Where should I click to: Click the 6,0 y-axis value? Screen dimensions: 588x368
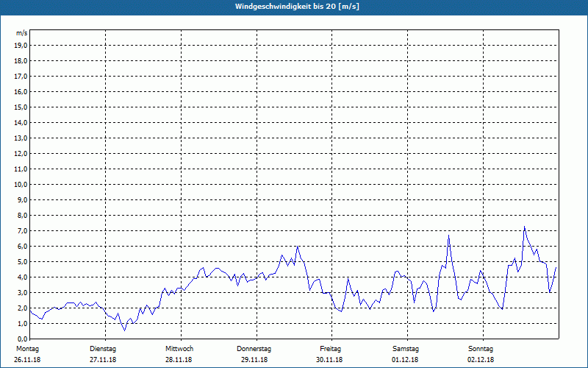click(x=22, y=246)
